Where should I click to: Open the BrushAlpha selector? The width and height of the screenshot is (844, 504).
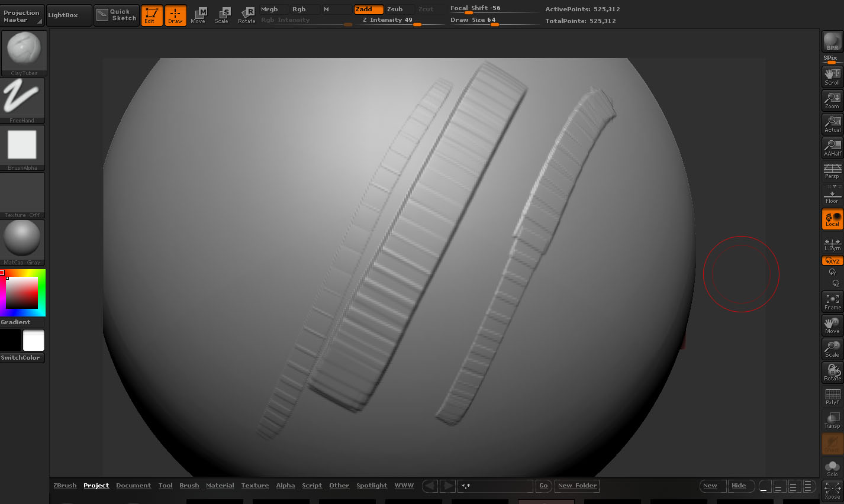coord(24,148)
